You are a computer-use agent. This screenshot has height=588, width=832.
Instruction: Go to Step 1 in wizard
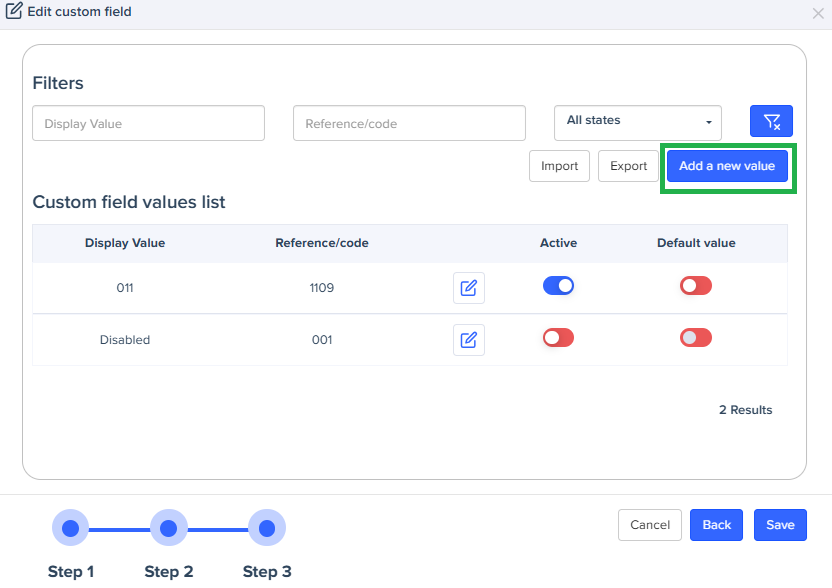point(70,527)
